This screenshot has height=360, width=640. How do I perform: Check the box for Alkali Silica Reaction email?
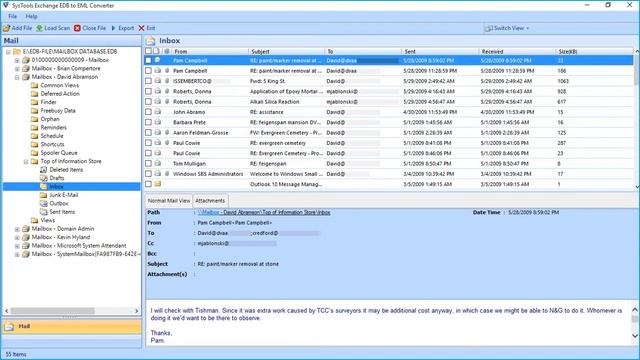149,102
